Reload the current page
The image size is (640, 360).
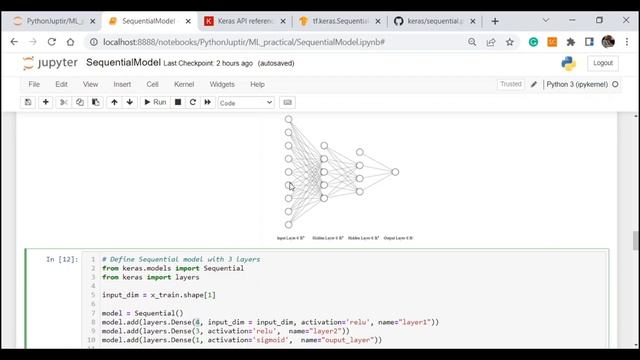point(51,42)
